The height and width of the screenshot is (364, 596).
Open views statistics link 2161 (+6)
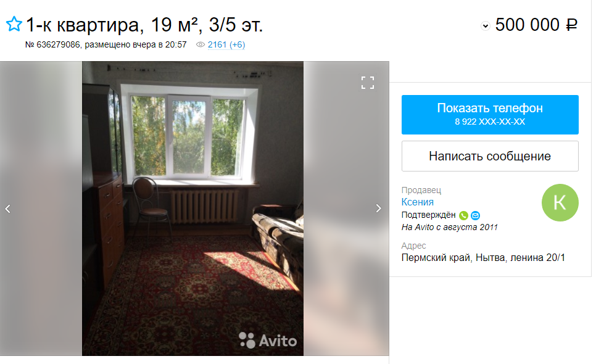coord(226,45)
